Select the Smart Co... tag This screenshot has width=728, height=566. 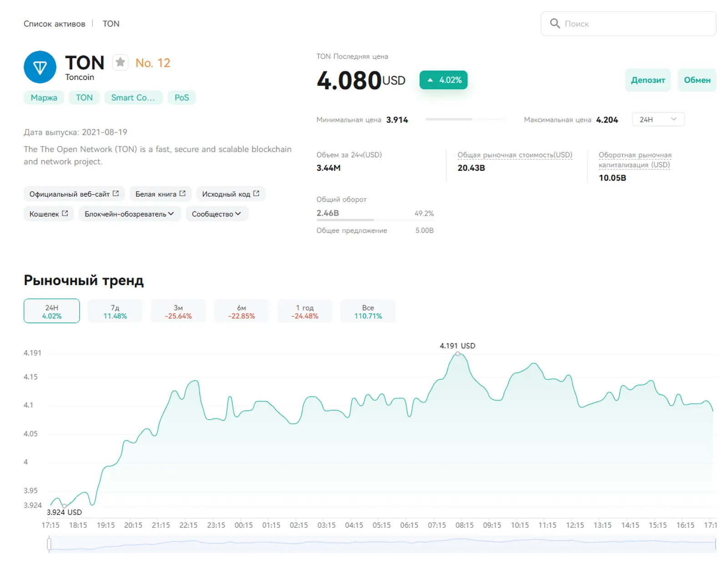(x=133, y=97)
